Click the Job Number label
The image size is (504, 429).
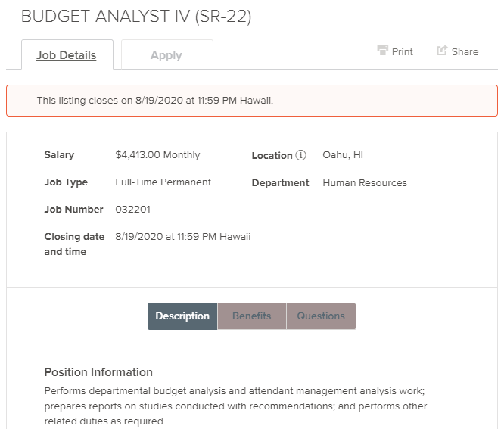coord(73,210)
